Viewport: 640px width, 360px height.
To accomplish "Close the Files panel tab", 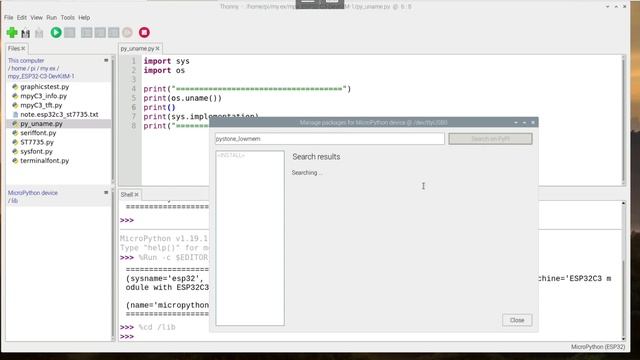I will point(23,49).
